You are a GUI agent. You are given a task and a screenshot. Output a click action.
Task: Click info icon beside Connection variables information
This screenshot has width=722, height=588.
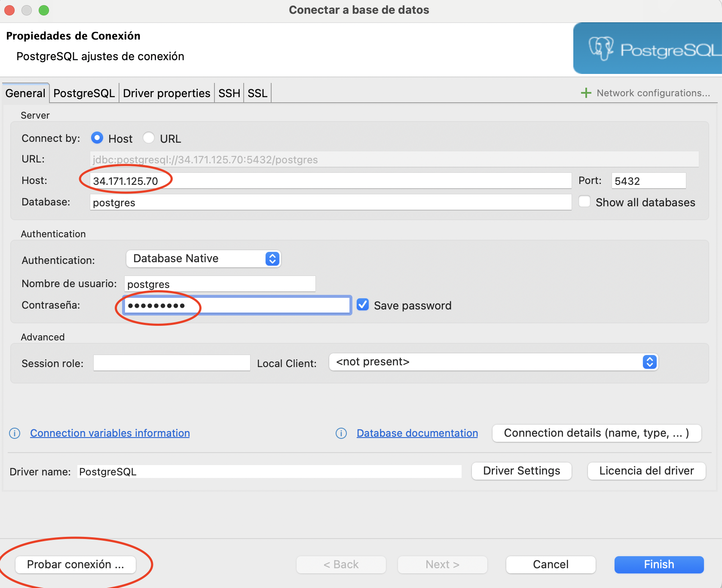15,433
